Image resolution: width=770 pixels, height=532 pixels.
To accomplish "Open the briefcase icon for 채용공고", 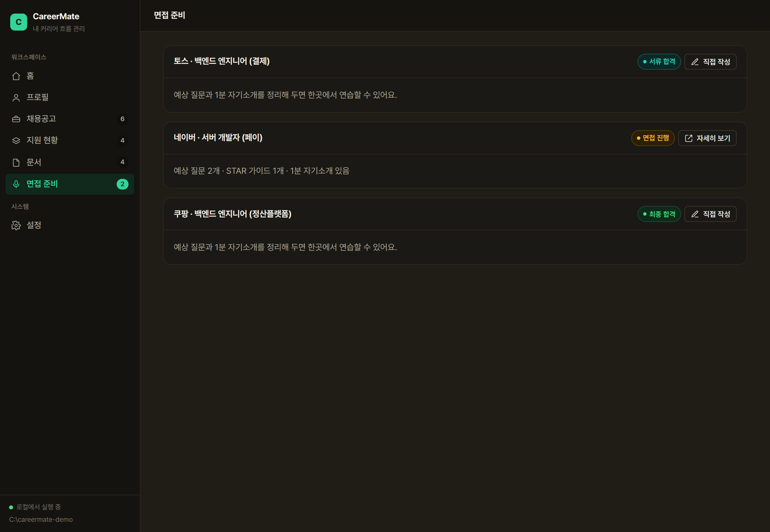I will [x=16, y=119].
